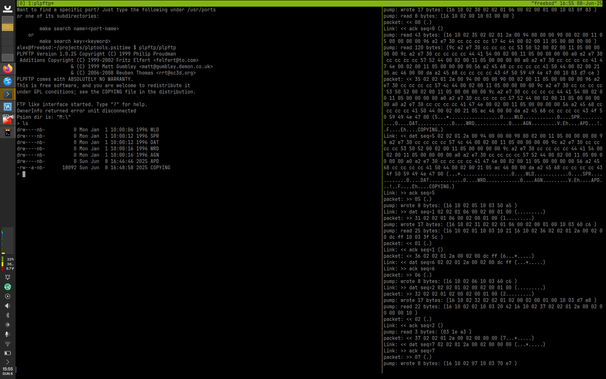The image size is (606, 379).
Task: Click the rrt@sc3d.org copyright line
Action: pos(133,73)
